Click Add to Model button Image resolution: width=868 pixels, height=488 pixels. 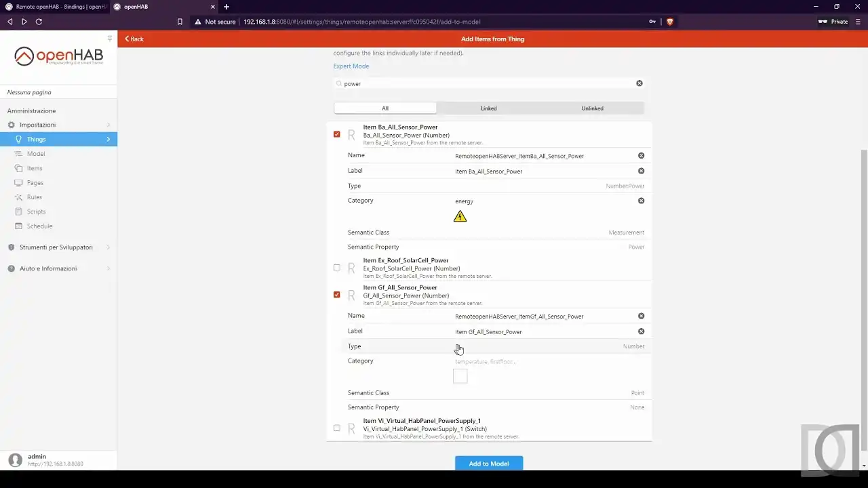coord(489,464)
